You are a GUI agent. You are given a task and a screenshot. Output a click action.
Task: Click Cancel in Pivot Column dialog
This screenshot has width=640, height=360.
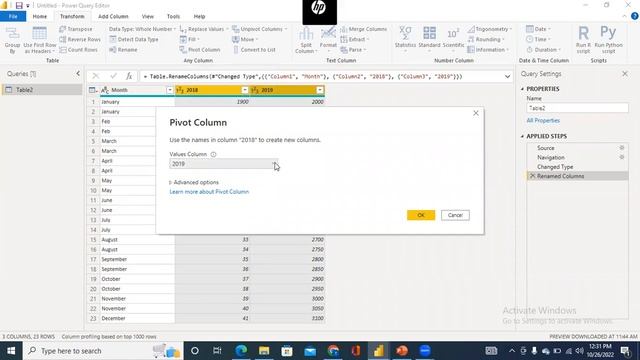[x=455, y=215]
